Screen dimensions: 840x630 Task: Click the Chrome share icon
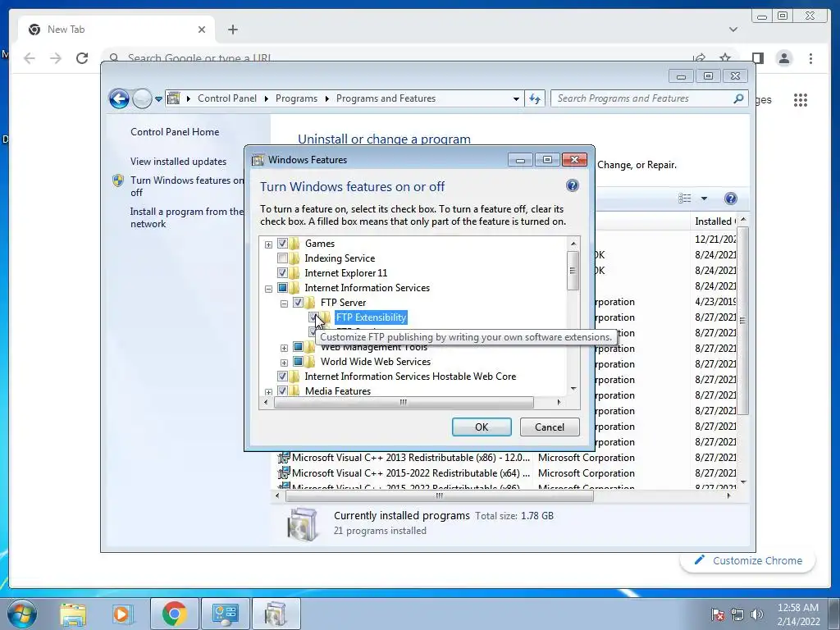[x=699, y=57]
